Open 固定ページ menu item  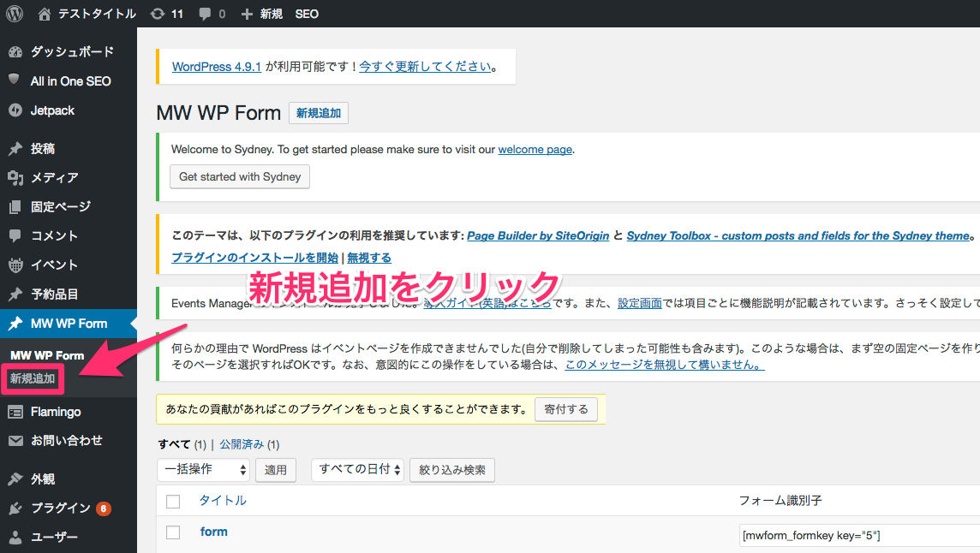(x=61, y=207)
